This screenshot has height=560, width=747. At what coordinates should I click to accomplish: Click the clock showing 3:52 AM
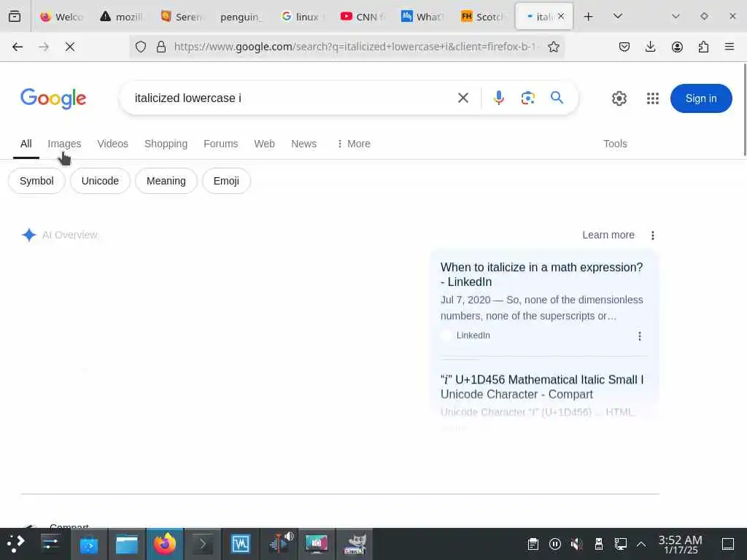[681, 544]
